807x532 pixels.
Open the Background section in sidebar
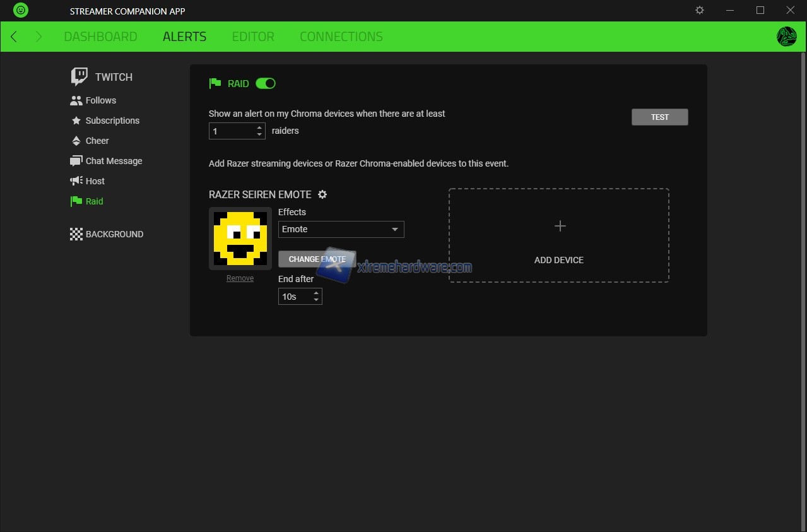click(114, 234)
